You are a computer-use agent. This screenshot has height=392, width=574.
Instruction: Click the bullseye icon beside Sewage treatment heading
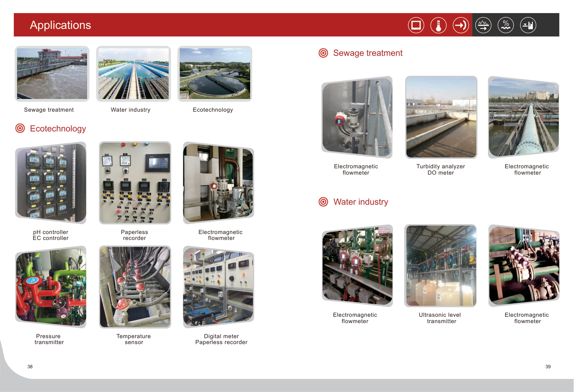(323, 53)
